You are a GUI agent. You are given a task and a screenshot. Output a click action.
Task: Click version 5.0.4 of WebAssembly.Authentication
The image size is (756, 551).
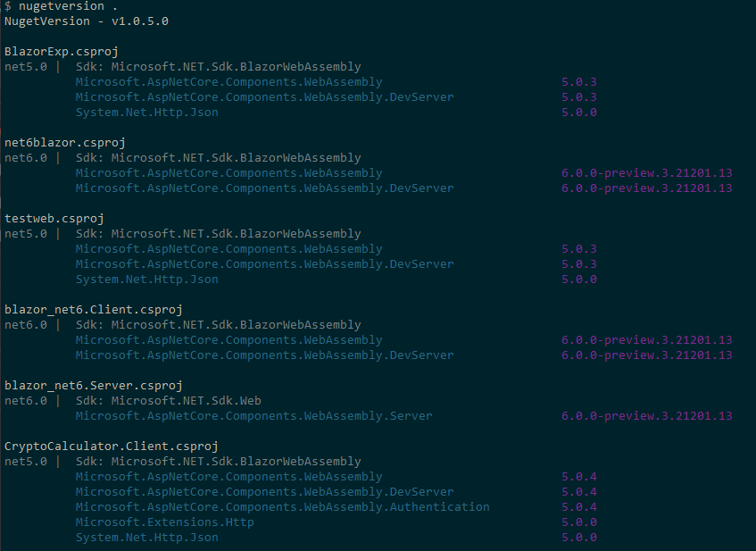click(x=579, y=507)
